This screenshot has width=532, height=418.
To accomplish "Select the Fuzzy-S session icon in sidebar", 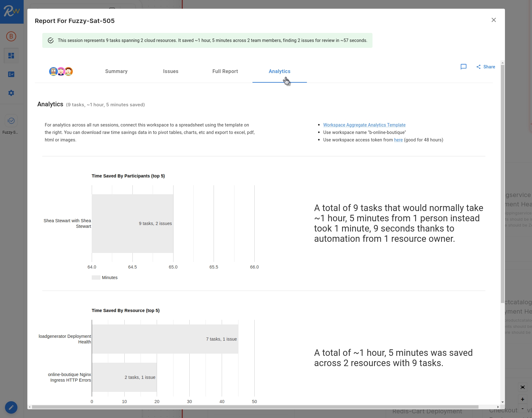I will 11,121.
